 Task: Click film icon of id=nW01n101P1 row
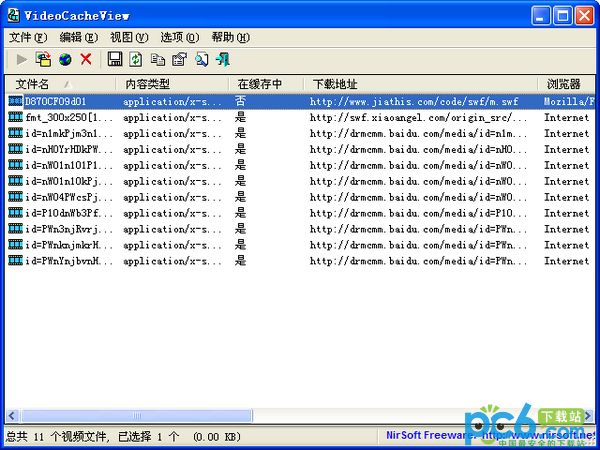16,165
